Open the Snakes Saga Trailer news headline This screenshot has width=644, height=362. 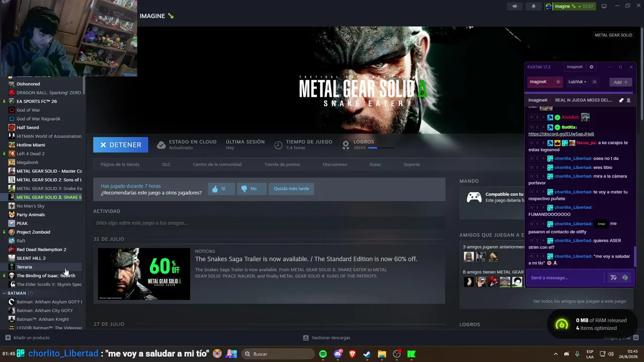(x=306, y=259)
